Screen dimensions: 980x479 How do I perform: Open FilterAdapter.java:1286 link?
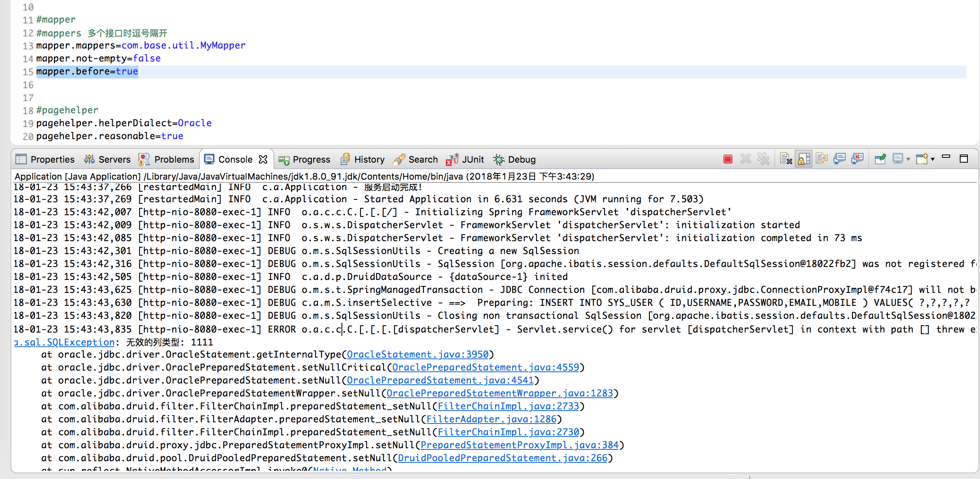(x=491, y=419)
